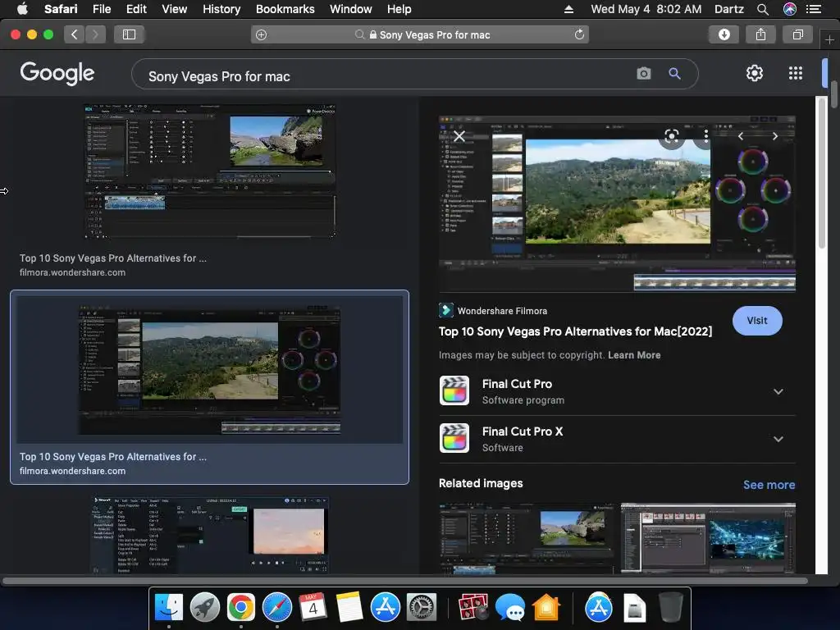840x630 pixels.
Task: Click the Safari forward navigation arrow
Action: tap(95, 34)
